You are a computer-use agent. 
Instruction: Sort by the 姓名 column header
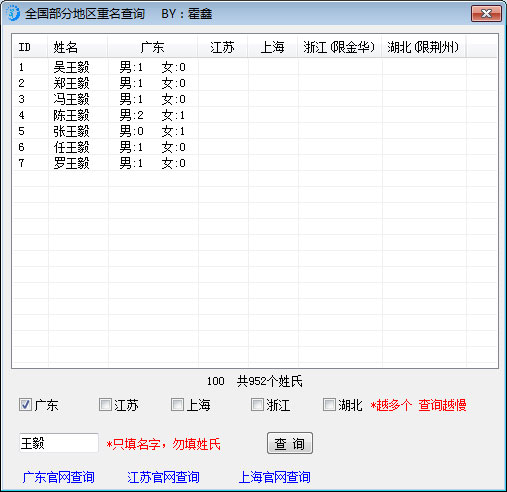point(78,47)
